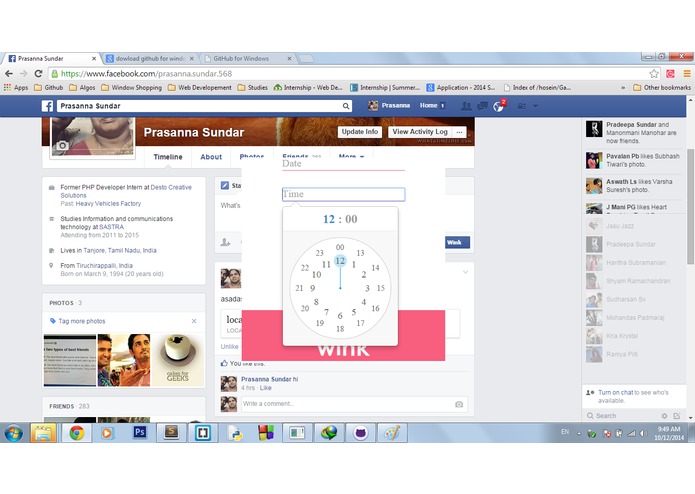Open cakes for GEEKS photo thumbnail
This screenshot has height=494, width=695.
point(178,361)
